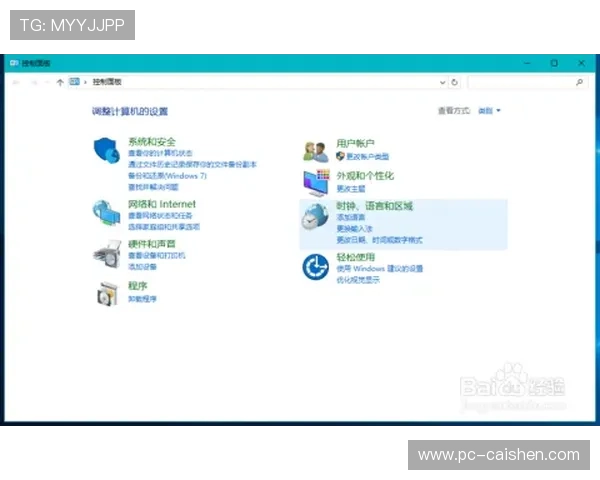Go up one level with the up arrow

pyautogui.click(x=60, y=82)
